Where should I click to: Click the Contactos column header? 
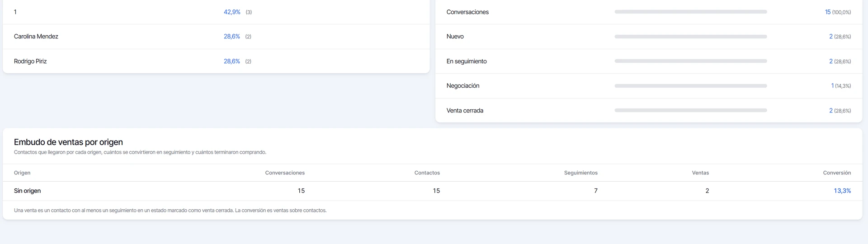(x=427, y=173)
